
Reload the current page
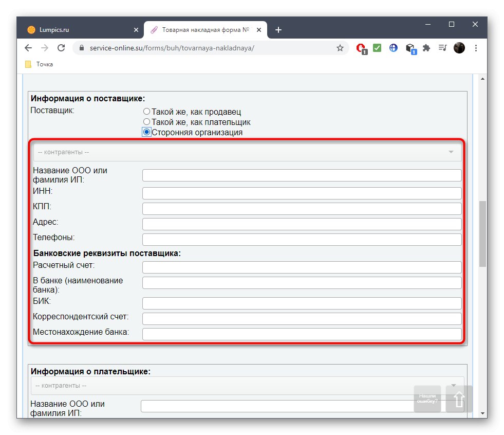coord(62,48)
